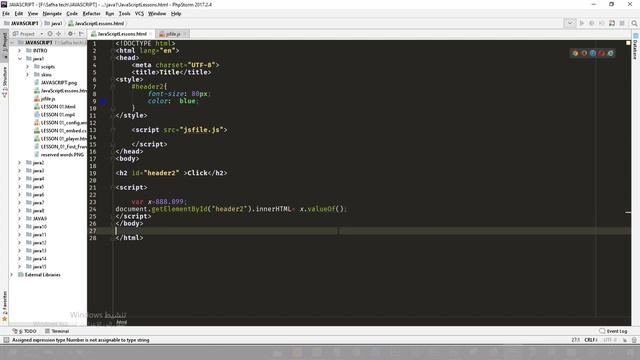Close the JavaScriptLessons.html tab
640x360 pixels.
pos(151,34)
